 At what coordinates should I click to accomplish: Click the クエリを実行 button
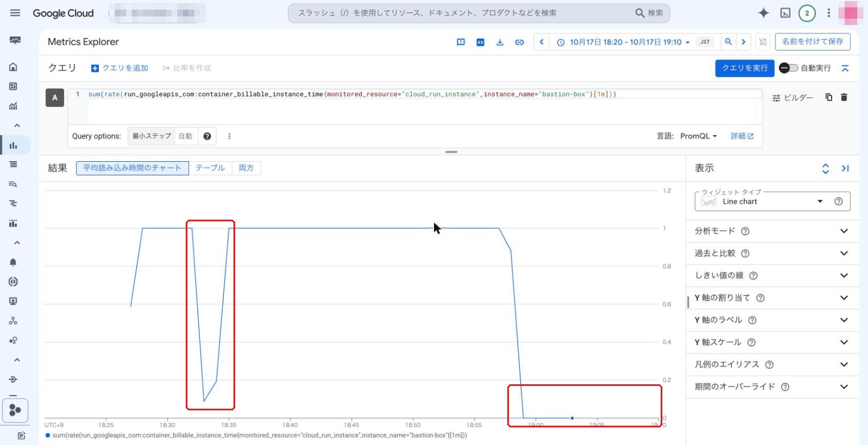[744, 68]
